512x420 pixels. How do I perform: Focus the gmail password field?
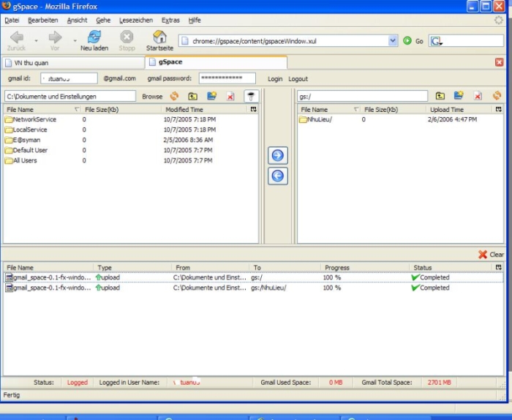click(227, 78)
